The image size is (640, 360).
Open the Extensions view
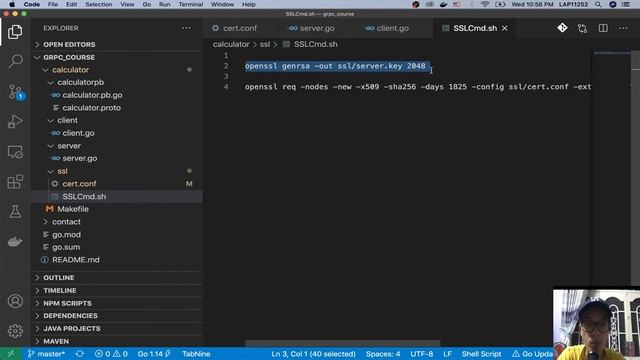[x=15, y=182]
